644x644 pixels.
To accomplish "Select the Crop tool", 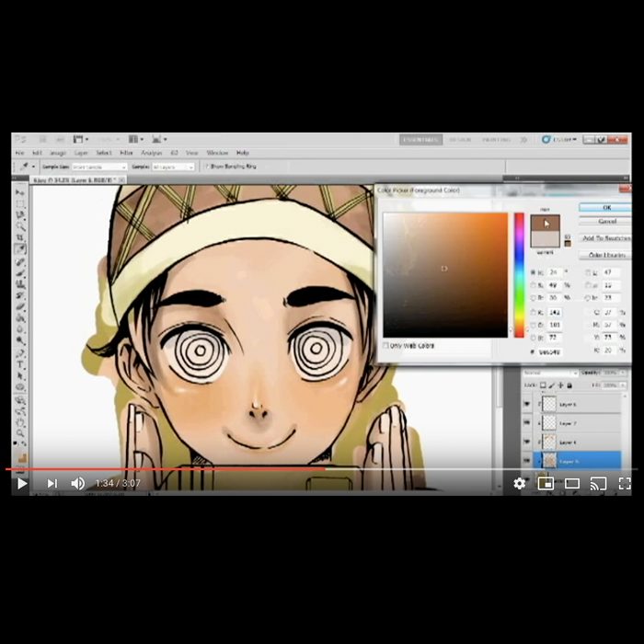I will point(19,237).
